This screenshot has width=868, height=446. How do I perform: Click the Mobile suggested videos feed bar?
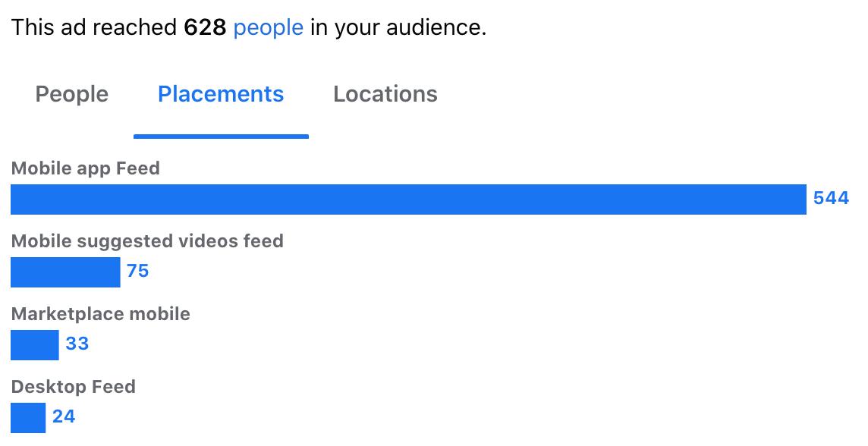[65, 272]
